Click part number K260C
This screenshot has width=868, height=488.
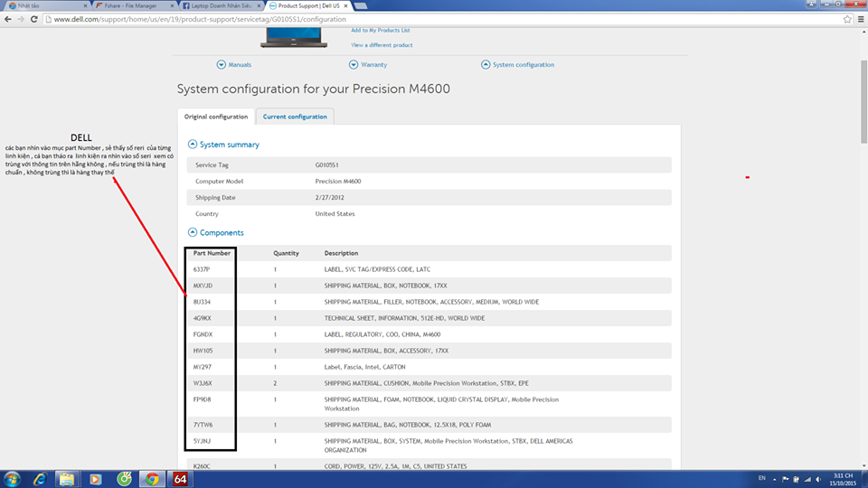202,466
